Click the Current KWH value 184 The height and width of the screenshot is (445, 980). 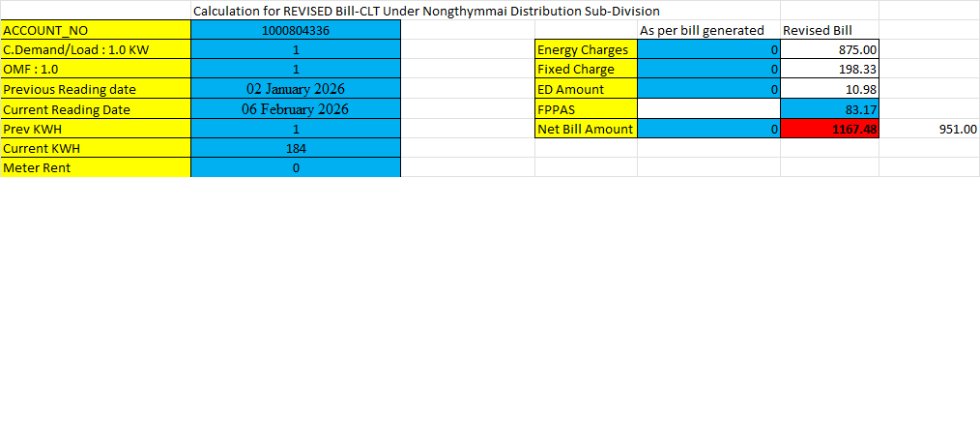tap(296, 148)
